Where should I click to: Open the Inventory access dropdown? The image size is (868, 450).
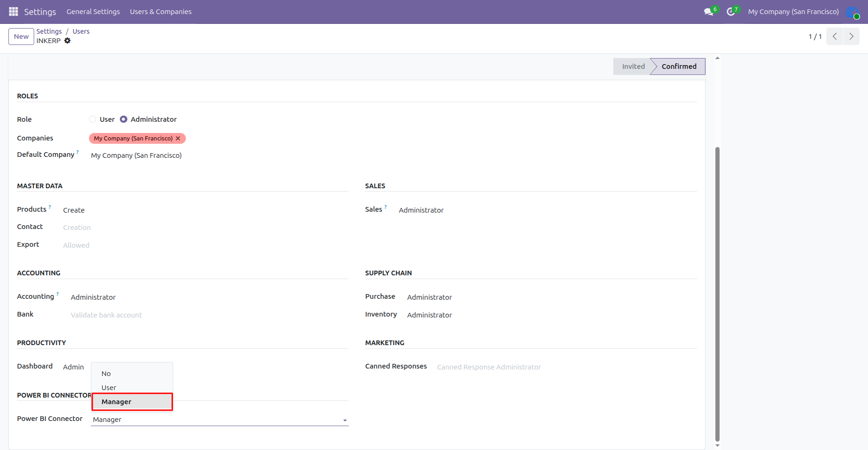point(552,315)
